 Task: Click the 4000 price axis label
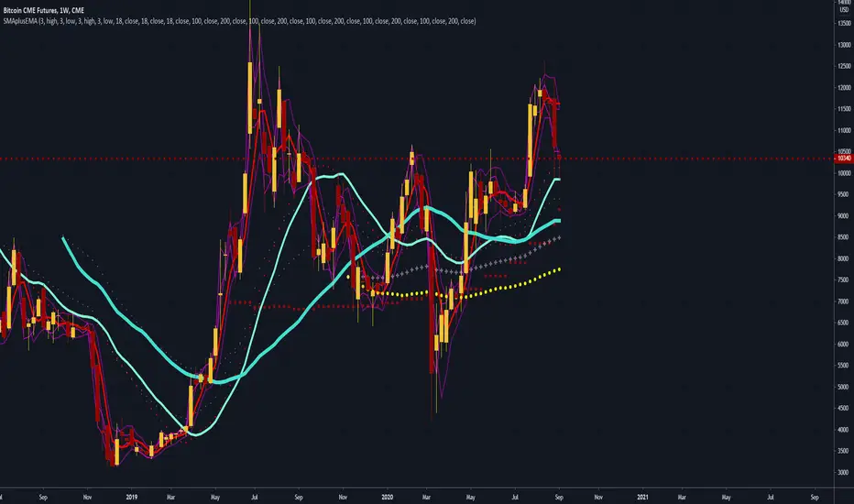(844, 430)
